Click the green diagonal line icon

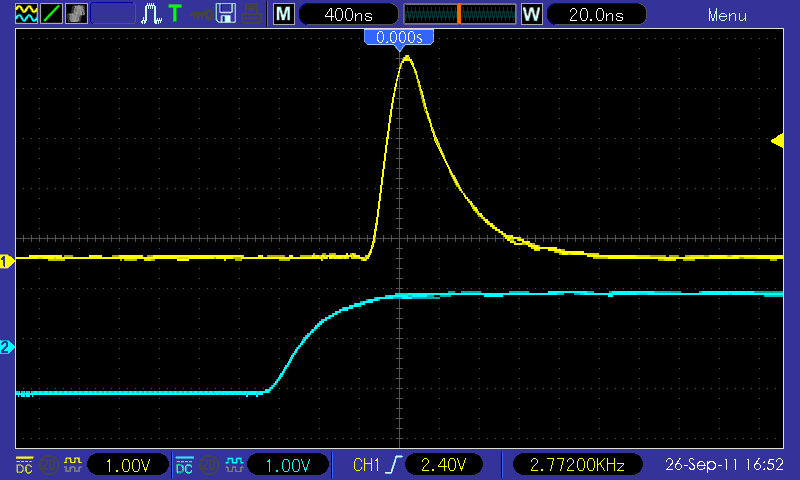point(51,14)
